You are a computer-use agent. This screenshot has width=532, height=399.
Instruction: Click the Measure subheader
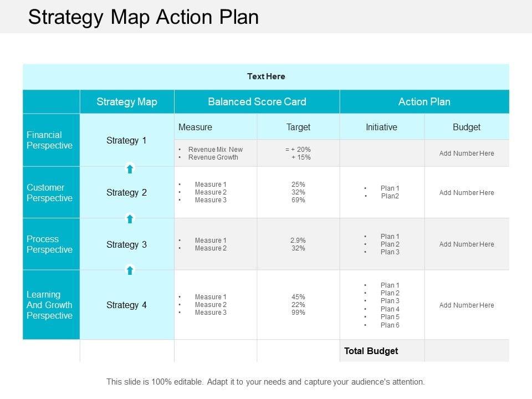[x=195, y=127]
